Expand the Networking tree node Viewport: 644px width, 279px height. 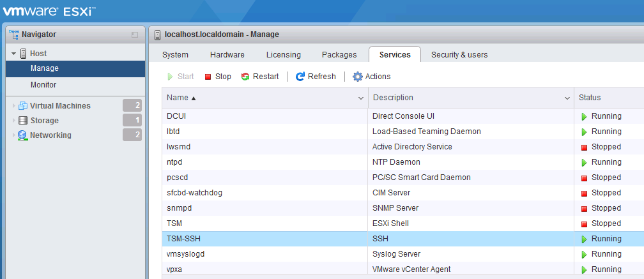(14, 135)
